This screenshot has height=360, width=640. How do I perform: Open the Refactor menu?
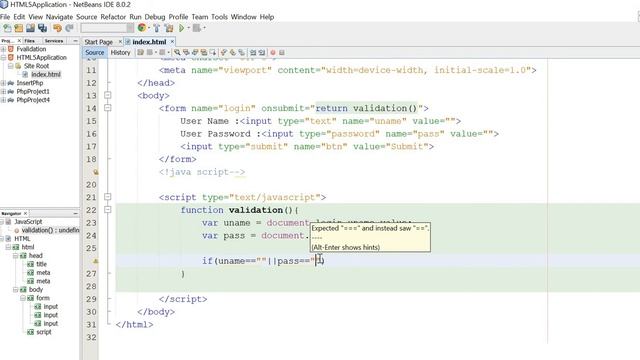click(113, 17)
